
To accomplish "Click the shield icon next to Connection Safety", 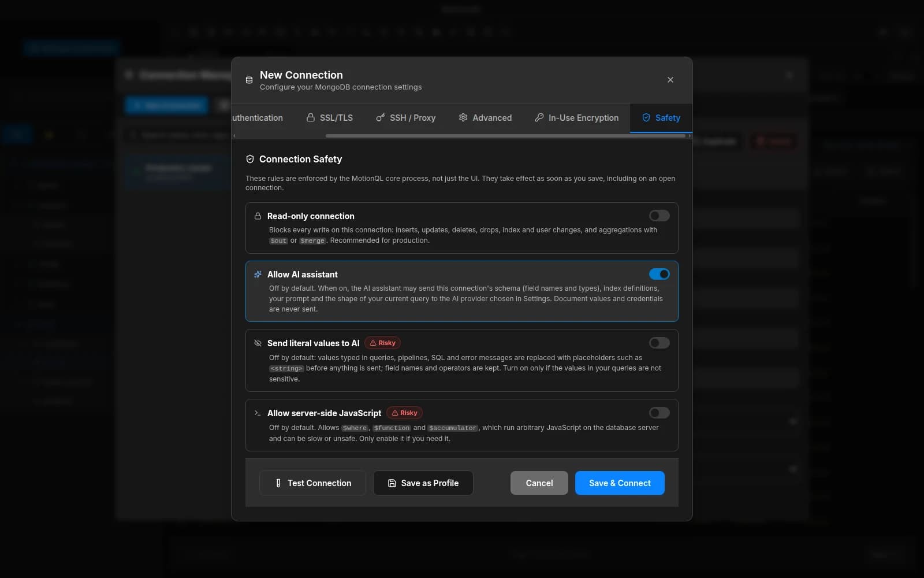I will coord(250,159).
